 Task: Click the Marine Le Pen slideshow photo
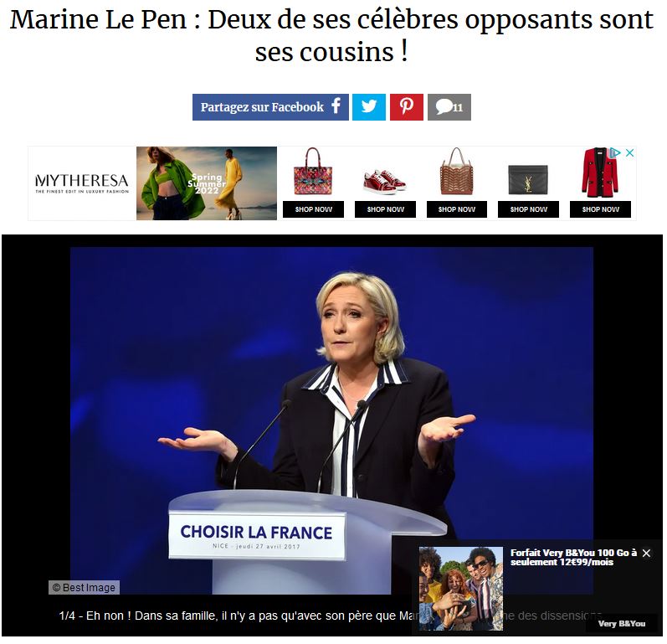(x=331, y=420)
